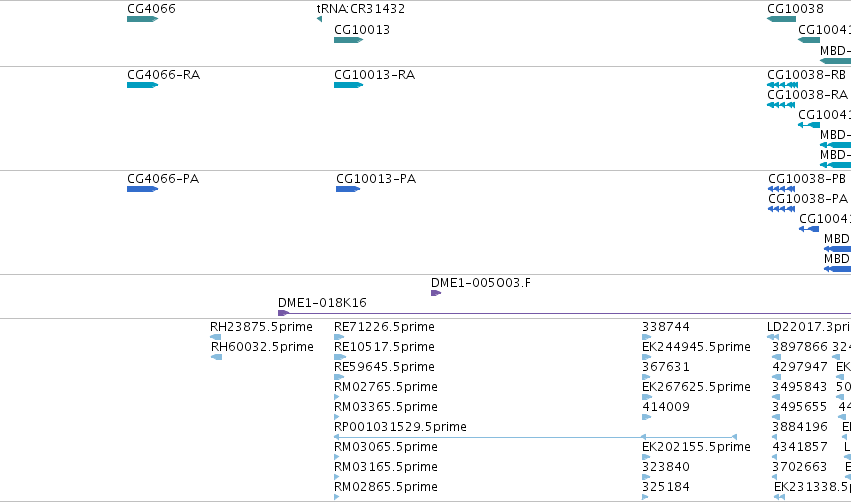Screen dimensions: 851x502
Task: Select the RE10517.5prime EST glyph
Action: point(340,357)
